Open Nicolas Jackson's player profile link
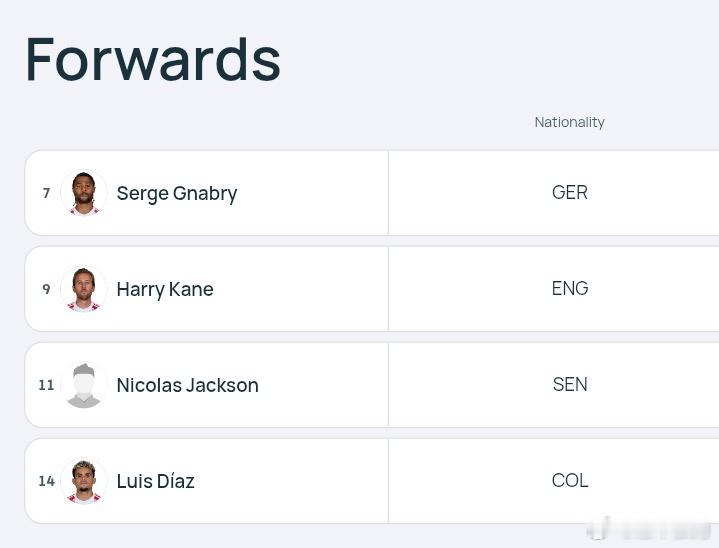Screen dimensions: 719x548 [188, 385]
